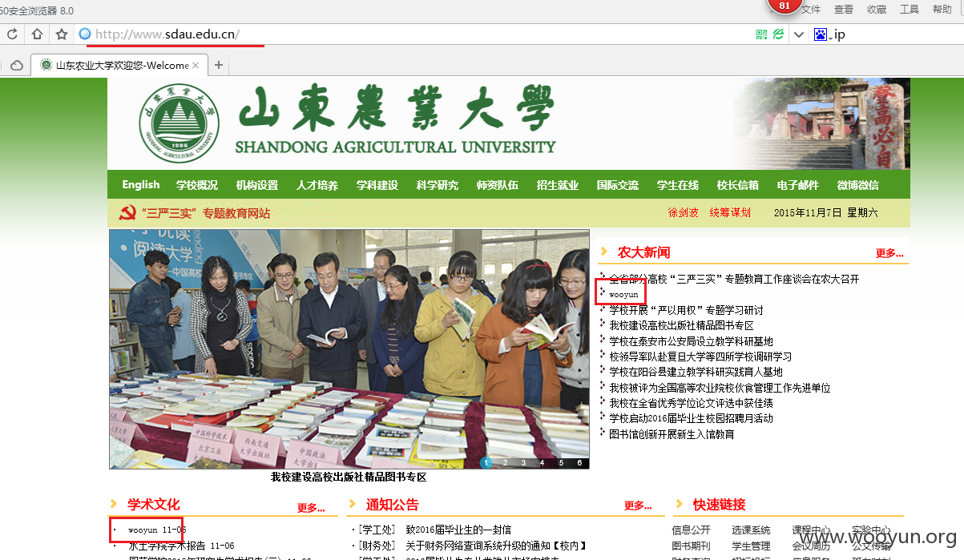
Task: Open notice 关于财务网络查询系统升级的通知
Action: coord(497,546)
